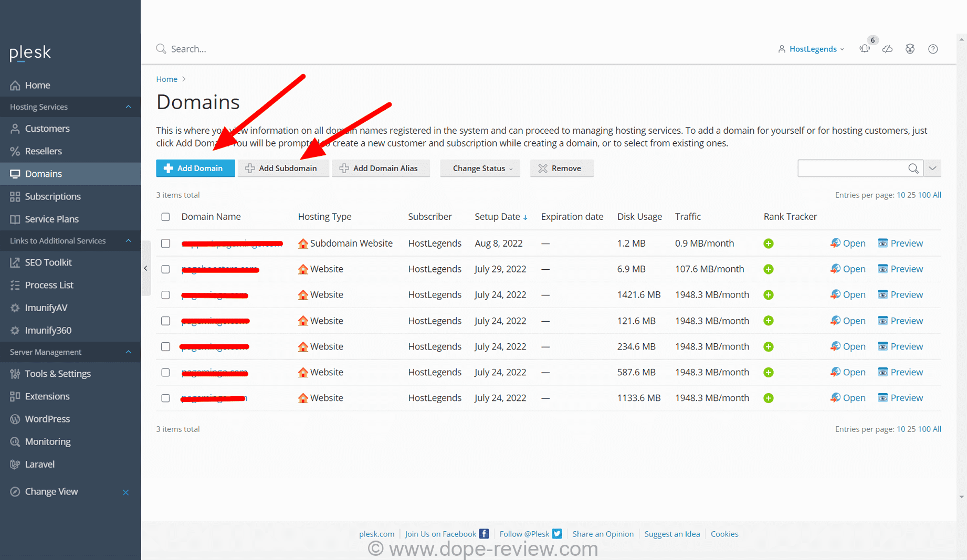
Task: Click the cloud status icon in the header
Action: 887,48
